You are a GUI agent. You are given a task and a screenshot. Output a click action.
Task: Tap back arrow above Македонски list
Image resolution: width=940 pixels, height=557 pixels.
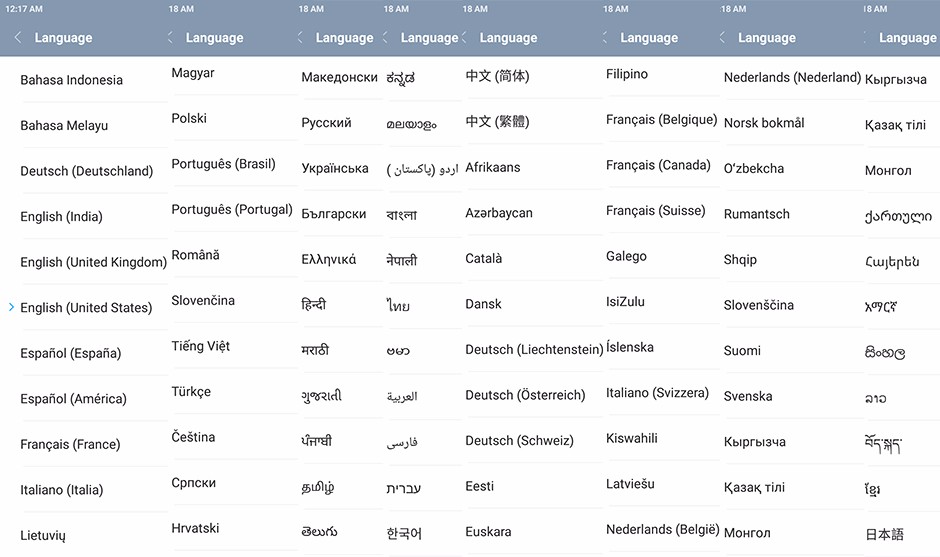pos(300,38)
